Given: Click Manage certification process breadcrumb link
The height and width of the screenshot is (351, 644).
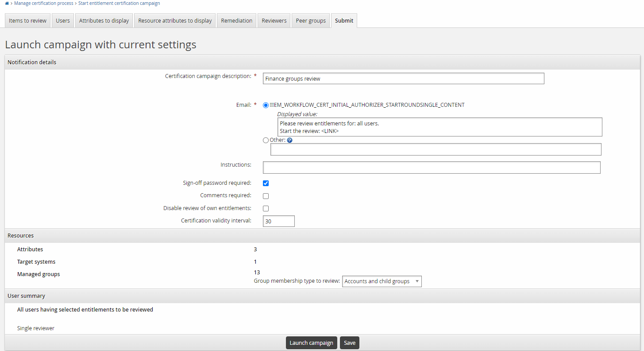Looking at the screenshot, I should (44, 4).
